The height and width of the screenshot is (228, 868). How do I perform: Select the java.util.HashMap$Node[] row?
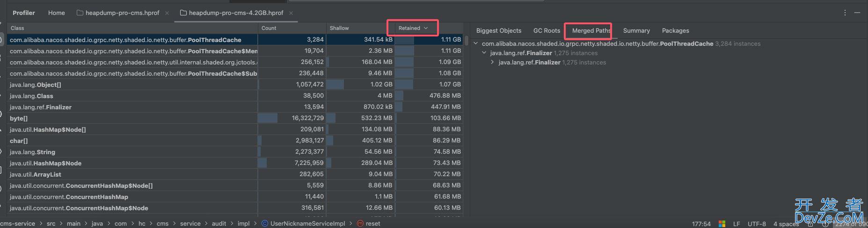tap(235, 129)
